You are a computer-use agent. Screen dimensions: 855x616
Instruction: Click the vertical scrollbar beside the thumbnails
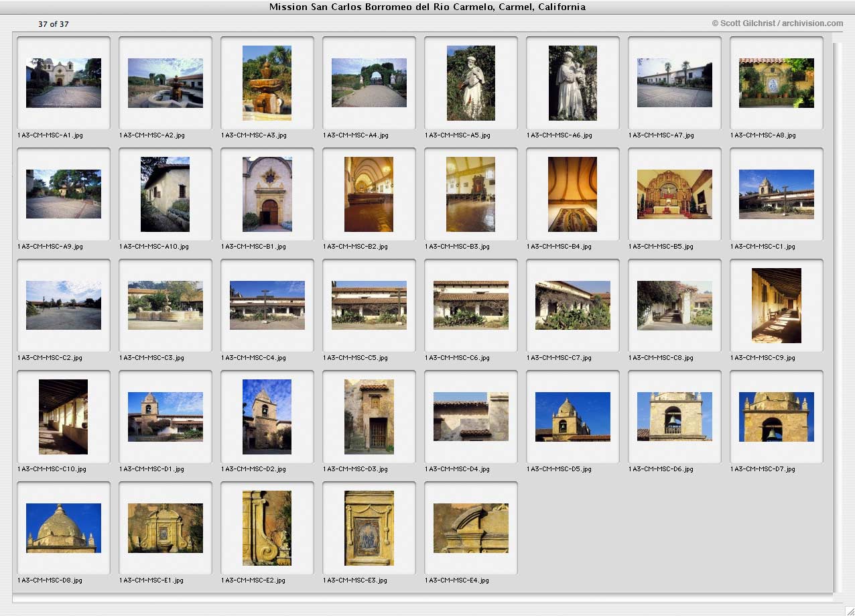tap(838, 316)
